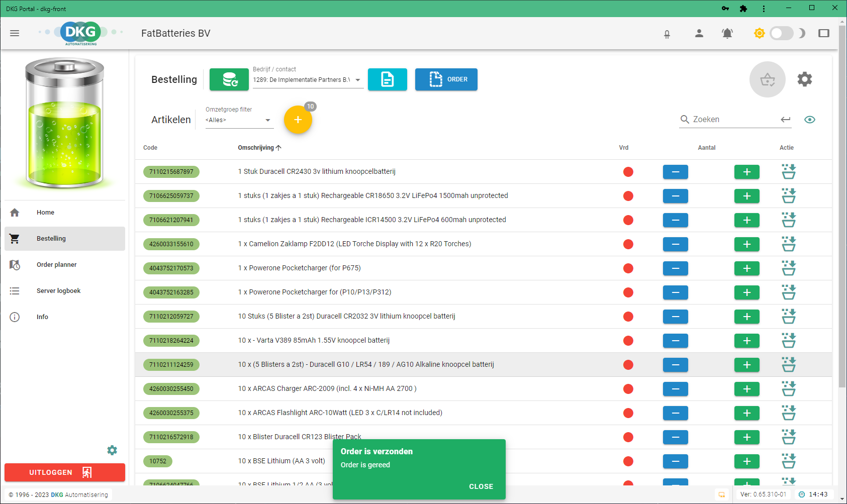Click the cyan document button
The image size is (847, 504).
coord(388,79)
